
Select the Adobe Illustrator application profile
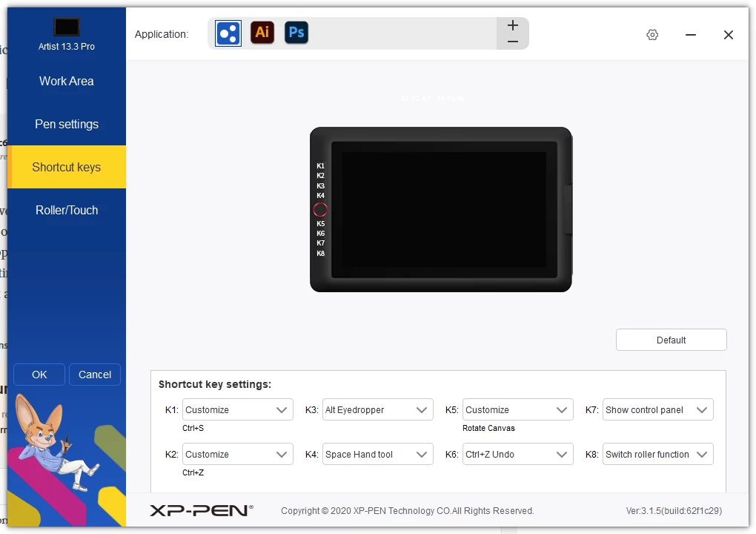point(262,33)
